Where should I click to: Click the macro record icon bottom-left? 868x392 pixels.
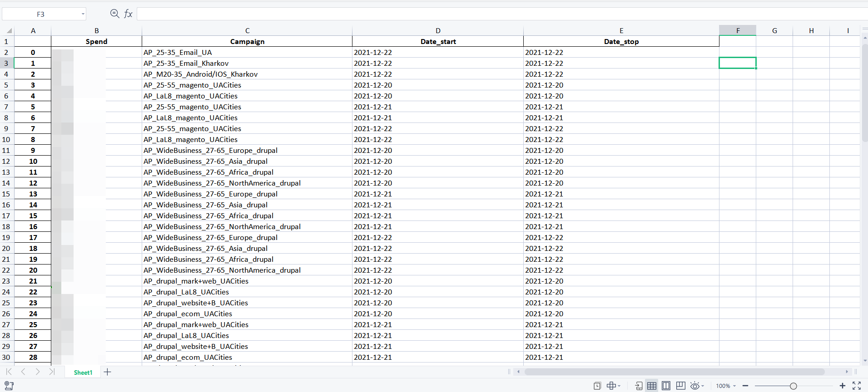pos(9,386)
